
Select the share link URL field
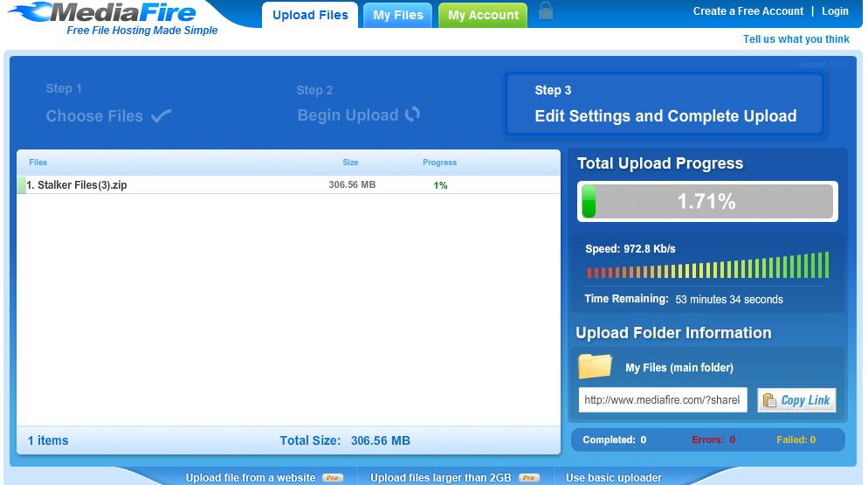click(x=663, y=400)
